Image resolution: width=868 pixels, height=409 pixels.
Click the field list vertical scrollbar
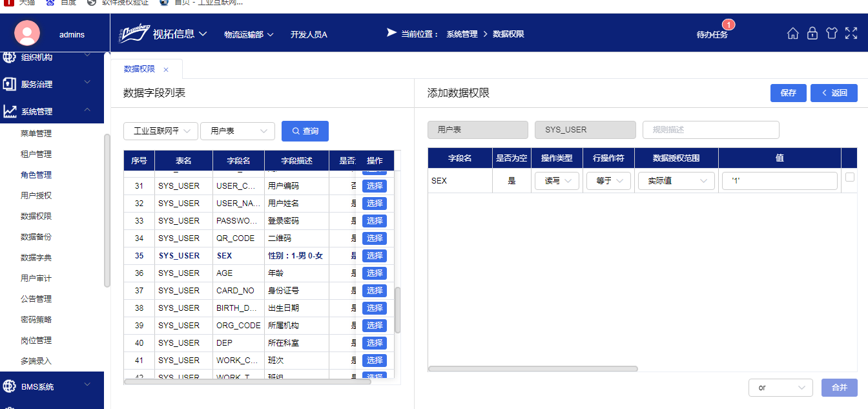398,310
